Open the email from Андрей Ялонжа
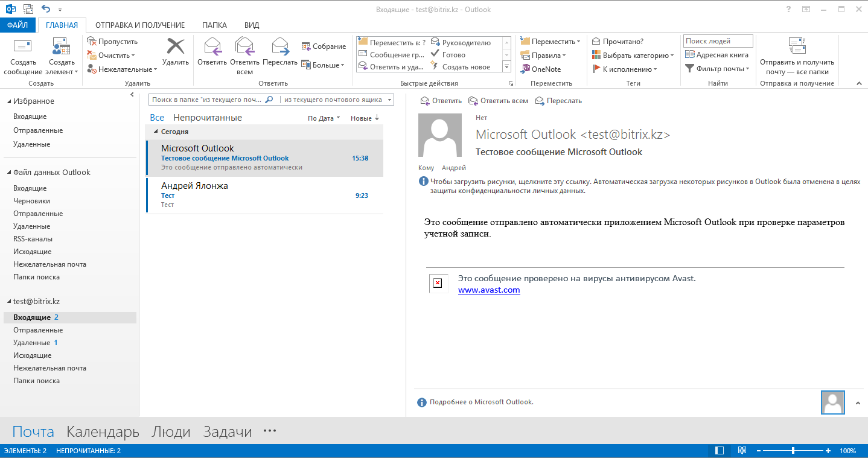The width and height of the screenshot is (868, 458). [264, 195]
